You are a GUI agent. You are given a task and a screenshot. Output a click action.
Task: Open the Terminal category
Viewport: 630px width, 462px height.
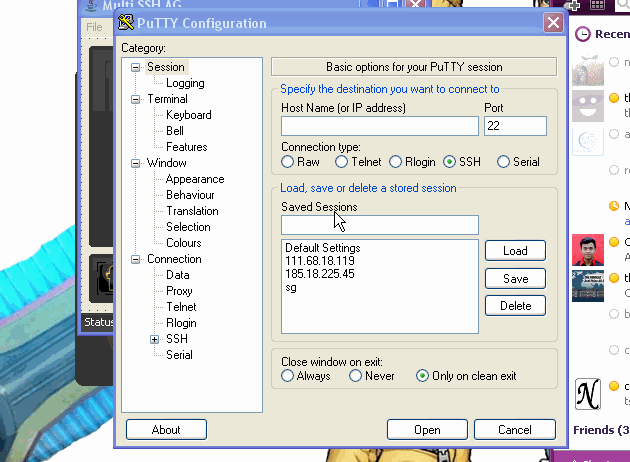tap(167, 99)
